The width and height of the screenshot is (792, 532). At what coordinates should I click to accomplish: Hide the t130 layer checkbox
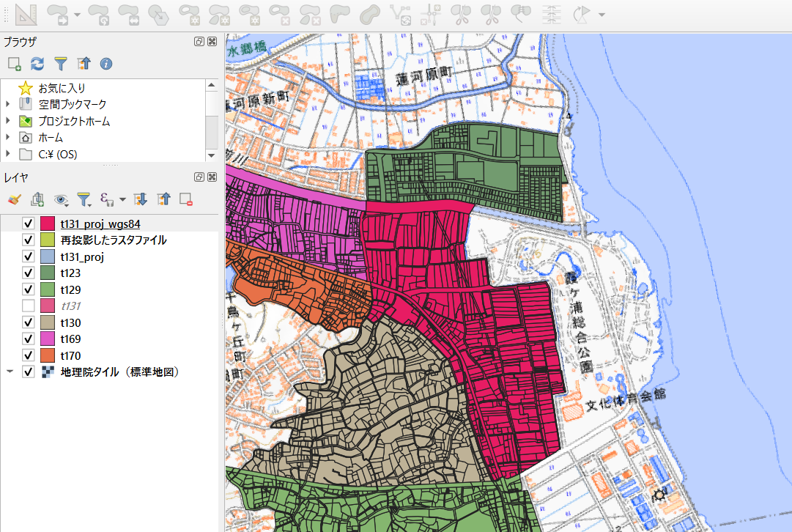coord(29,322)
